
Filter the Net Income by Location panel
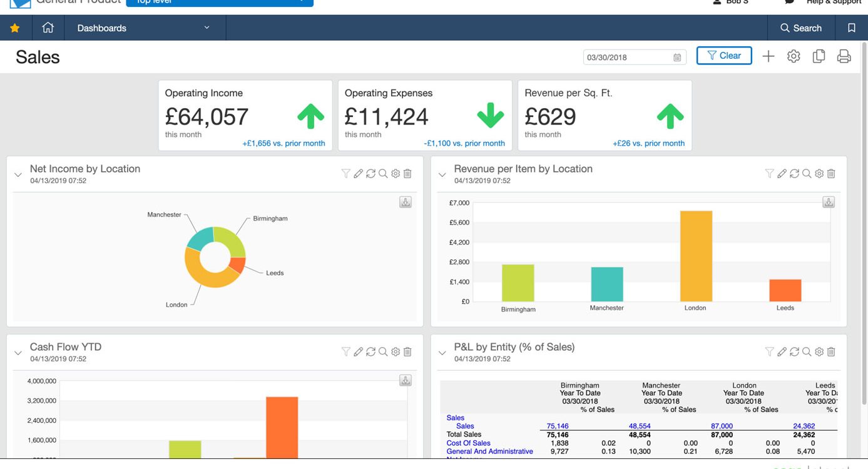(345, 174)
